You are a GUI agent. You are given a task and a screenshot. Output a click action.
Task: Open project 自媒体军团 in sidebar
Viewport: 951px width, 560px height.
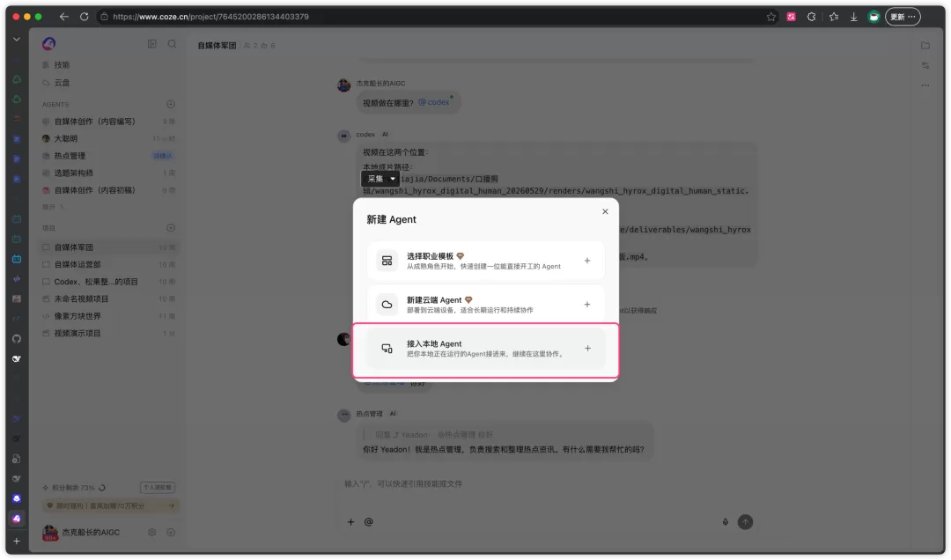(x=109, y=247)
